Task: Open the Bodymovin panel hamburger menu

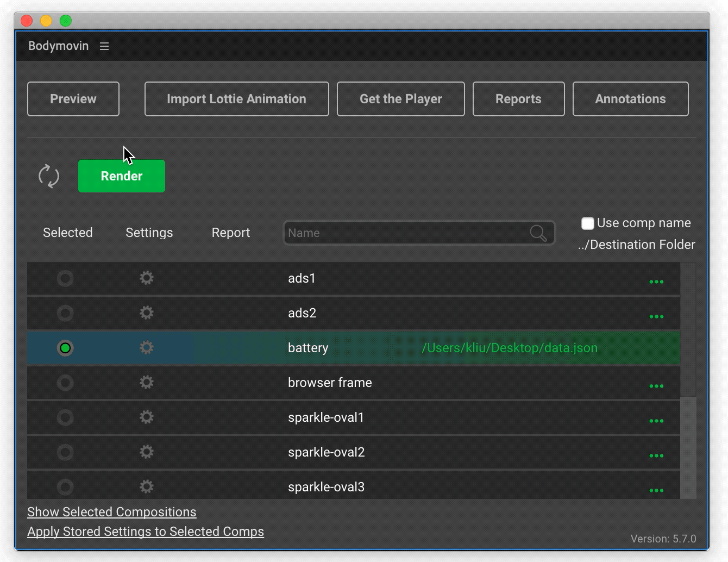Action: pyautogui.click(x=104, y=46)
